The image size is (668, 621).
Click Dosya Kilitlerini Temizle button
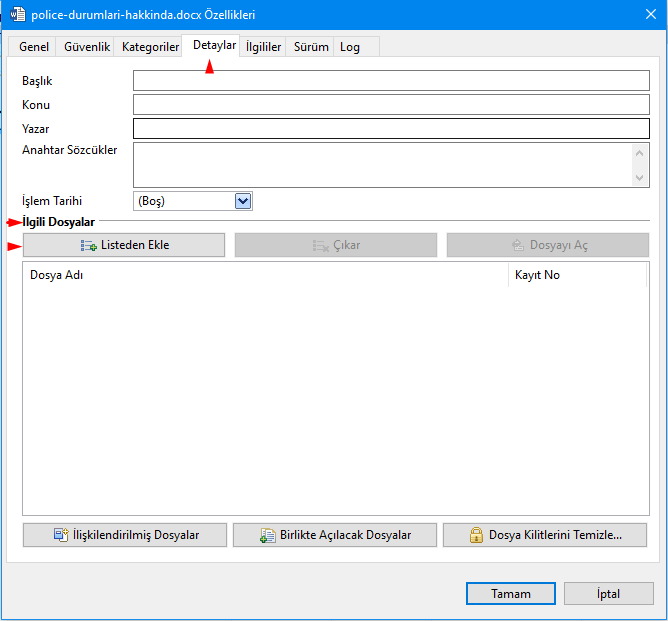pos(546,535)
